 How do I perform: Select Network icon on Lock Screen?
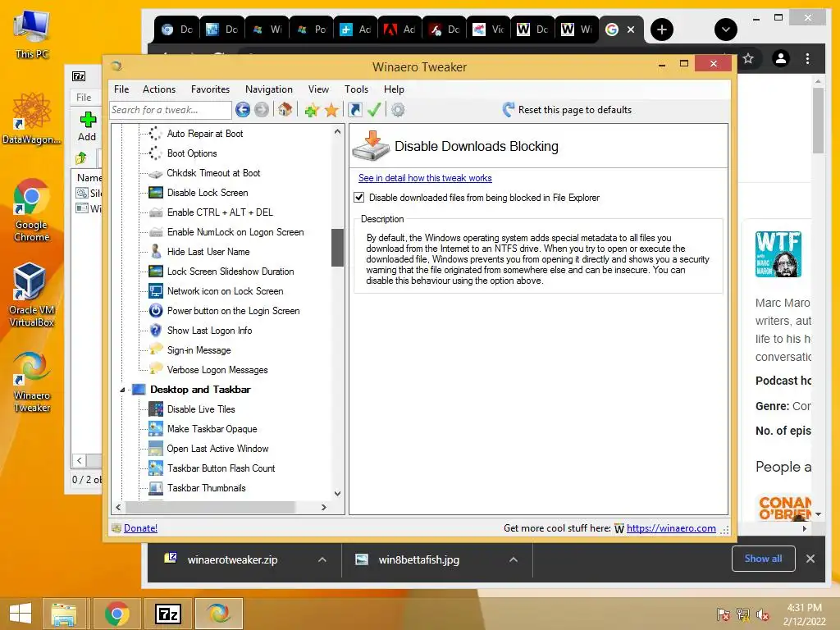click(225, 291)
